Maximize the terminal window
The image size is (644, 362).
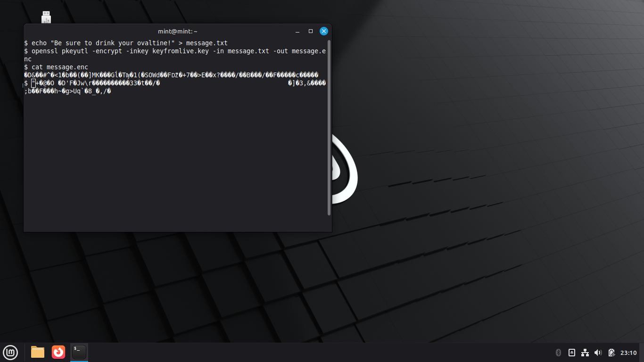pos(311,31)
